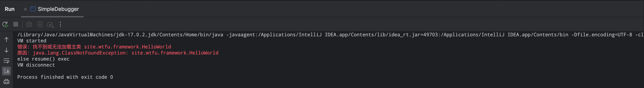Screen dimensions: 644x88
Task: Click the 'VM disconnect' output line
Action: [x=36, y=65]
